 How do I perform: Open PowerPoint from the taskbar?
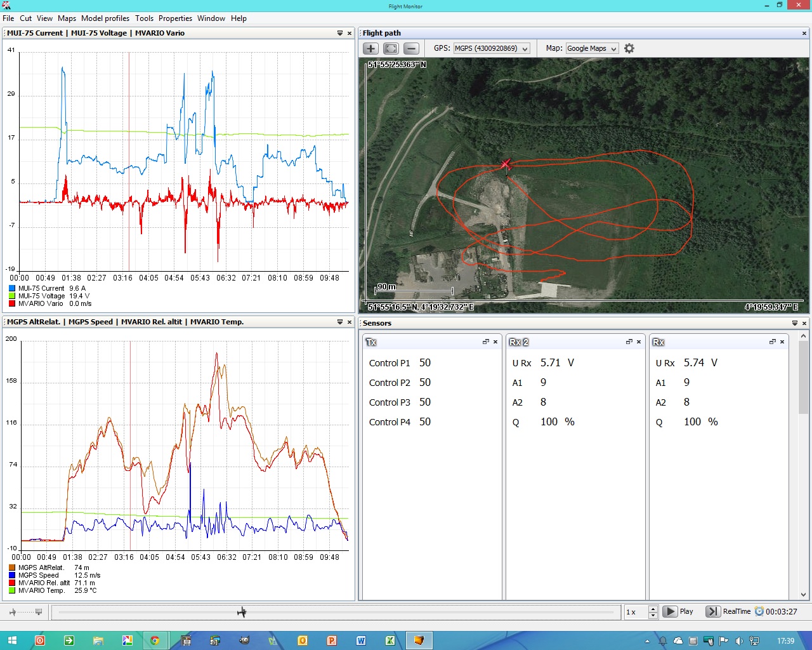(x=332, y=640)
